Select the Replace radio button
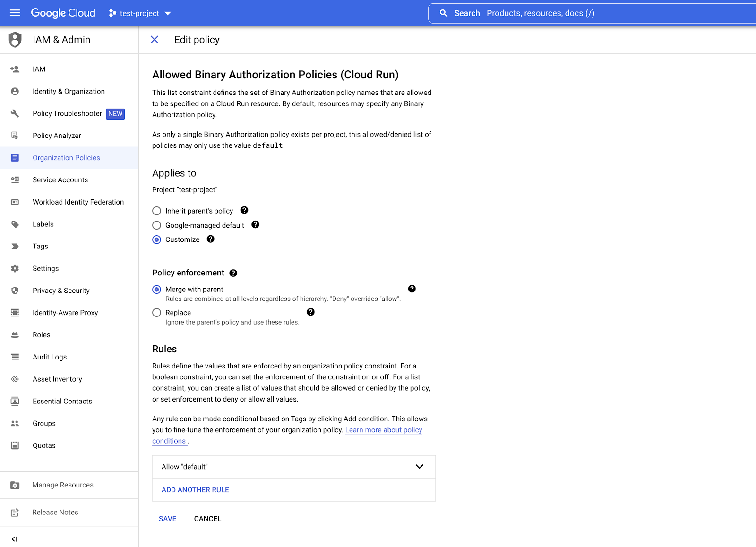Image resolution: width=756 pixels, height=547 pixels. (157, 313)
